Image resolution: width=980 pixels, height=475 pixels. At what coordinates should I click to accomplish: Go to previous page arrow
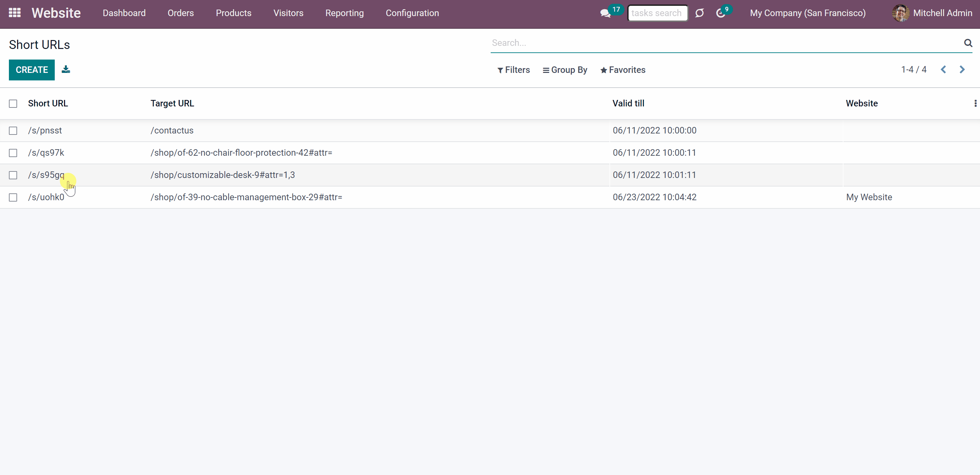click(943, 70)
